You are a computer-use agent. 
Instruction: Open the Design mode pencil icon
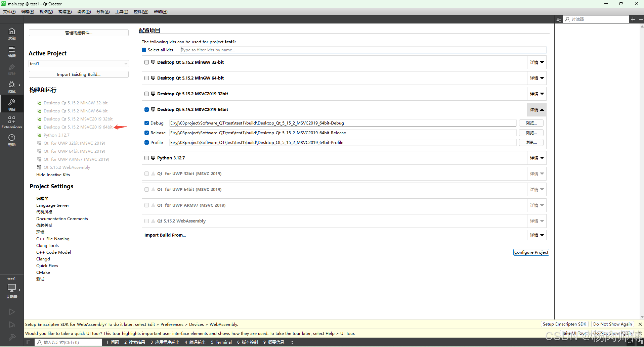(12, 67)
